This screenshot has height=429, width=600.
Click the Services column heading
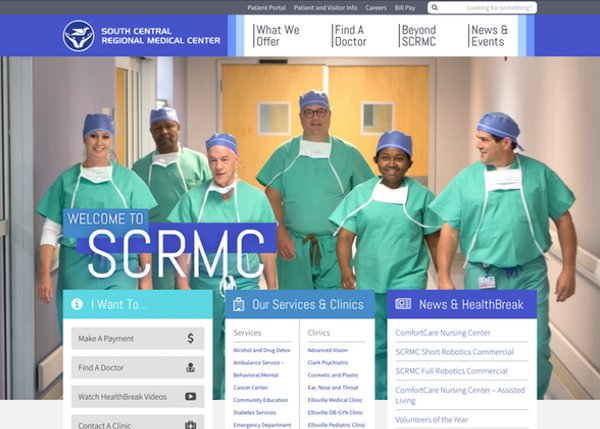click(247, 333)
